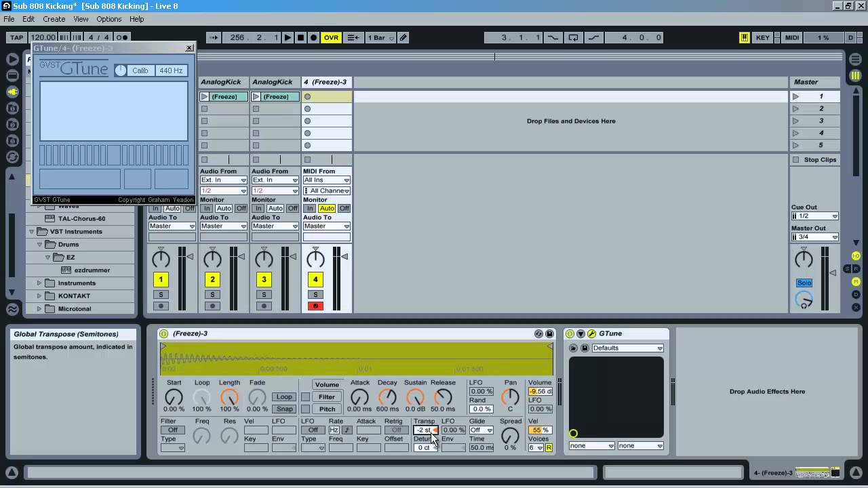Screen dimensions: 868x488
Task: Open the Options menu
Action: 108,19
